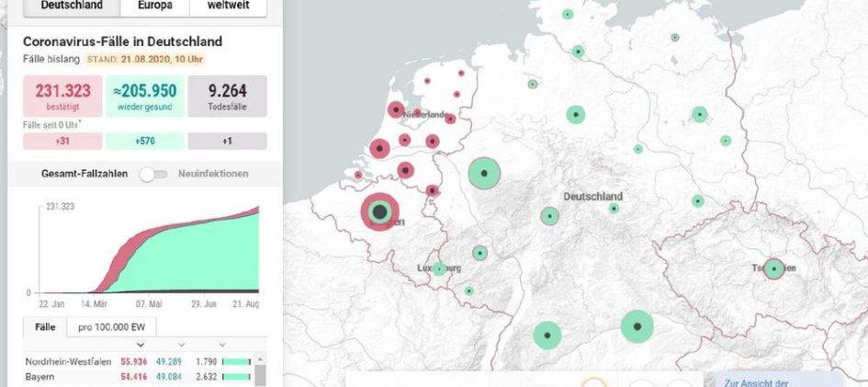
Task: Sort table by recovered column chevron
Action: coord(180,345)
